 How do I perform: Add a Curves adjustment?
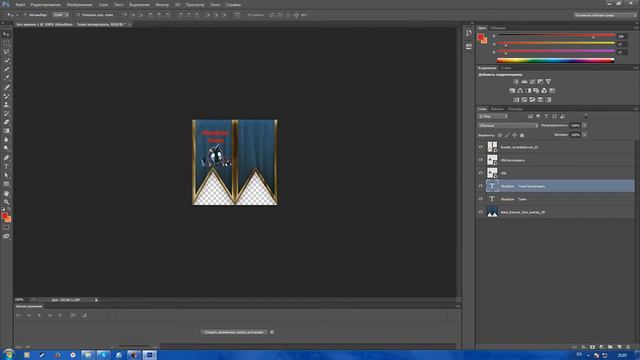point(532,82)
